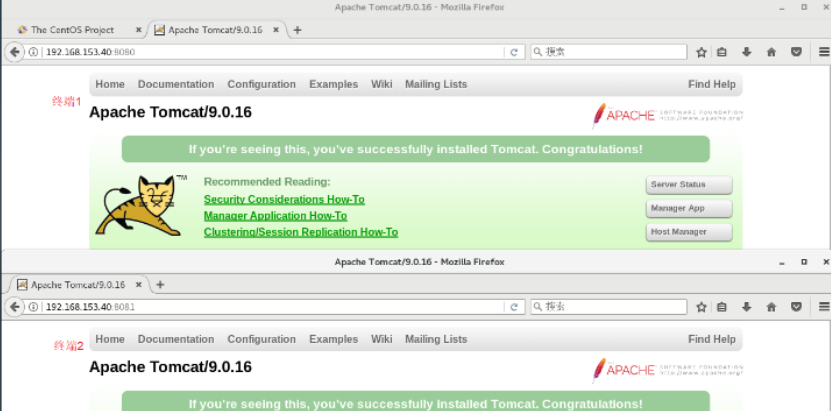Show bookmarks list in bottom Firefox window
The width and height of the screenshot is (831, 411).
point(721,307)
